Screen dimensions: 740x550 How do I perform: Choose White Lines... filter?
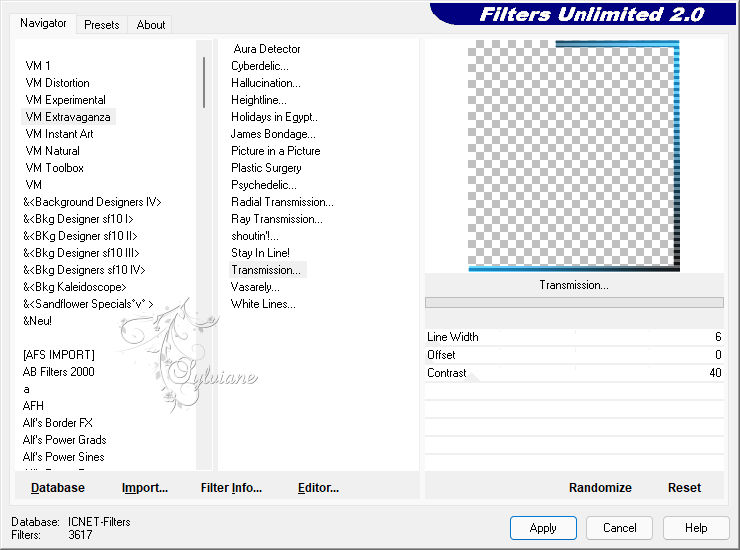(x=263, y=304)
